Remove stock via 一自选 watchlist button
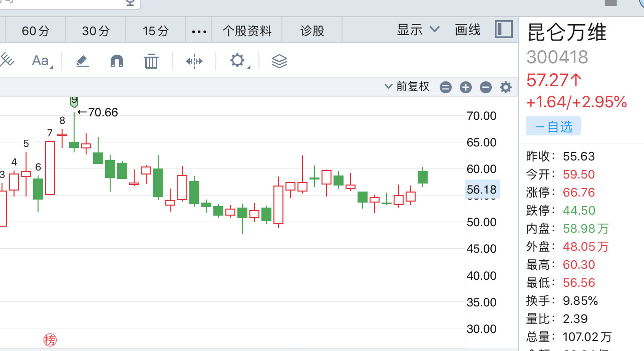The image size is (644, 351). point(553,126)
